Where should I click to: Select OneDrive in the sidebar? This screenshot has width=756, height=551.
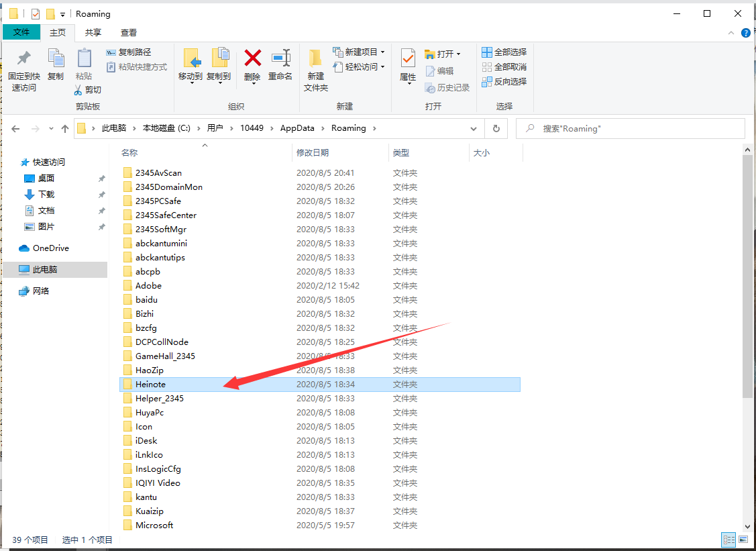(44, 248)
